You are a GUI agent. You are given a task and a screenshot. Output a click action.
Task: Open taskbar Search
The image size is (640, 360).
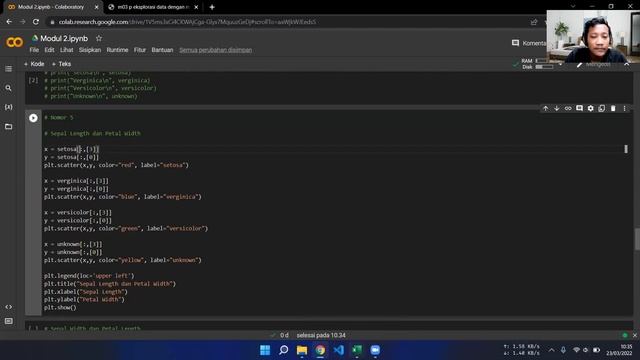(283, 350)
